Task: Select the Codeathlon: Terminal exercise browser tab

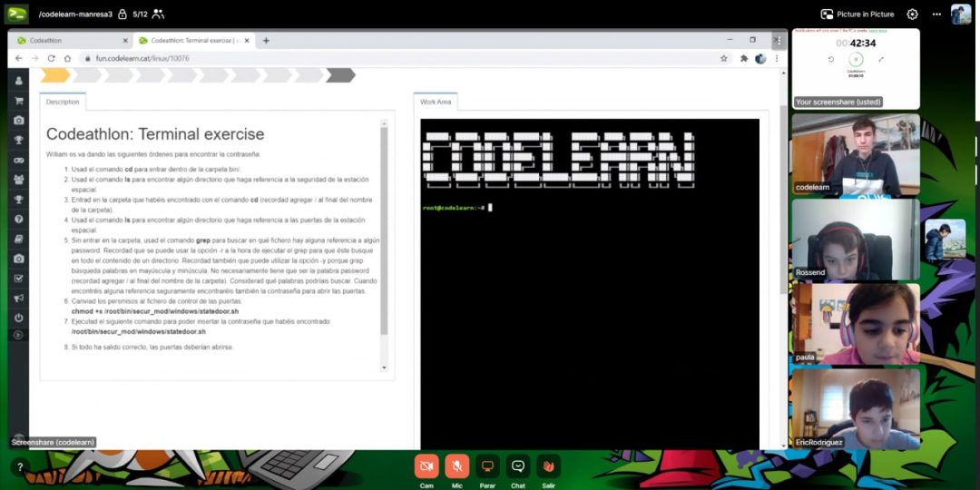Action: coord(194,41)
